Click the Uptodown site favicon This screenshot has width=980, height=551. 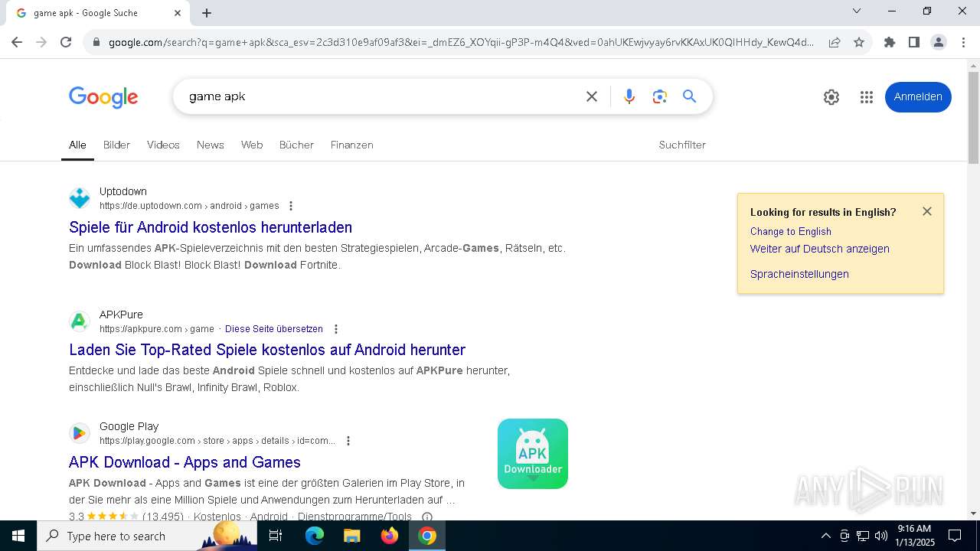point(80,198)
